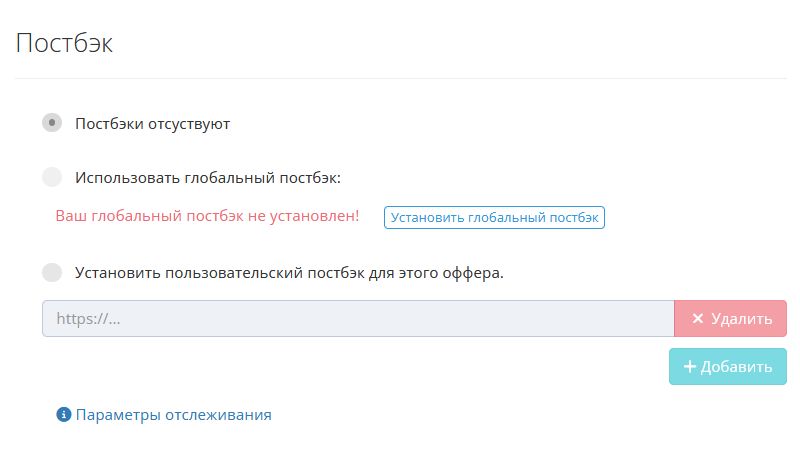The width and height of the screenshot is (800, 450).
Task: Click the 'Постбэк' section heading
Action: pyautogui.click(x=64, y=43)
